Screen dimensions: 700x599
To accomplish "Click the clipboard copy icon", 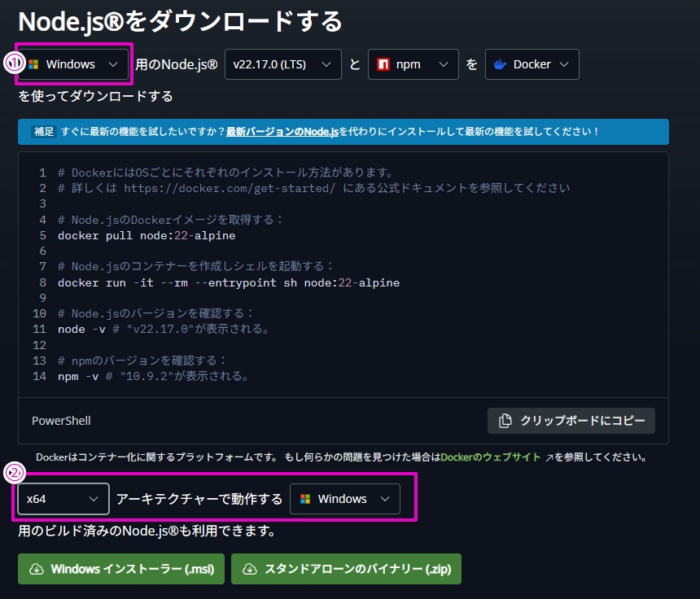I will (505, 421).
